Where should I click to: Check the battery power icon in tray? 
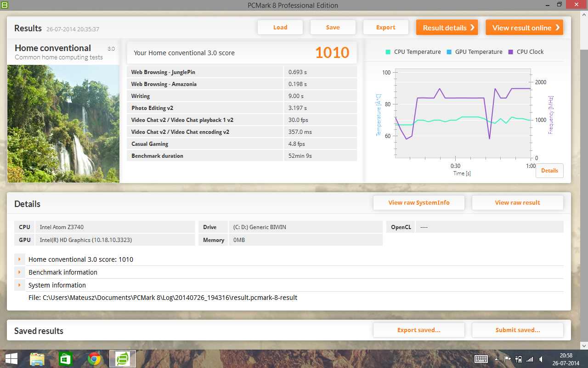point(519,359)
